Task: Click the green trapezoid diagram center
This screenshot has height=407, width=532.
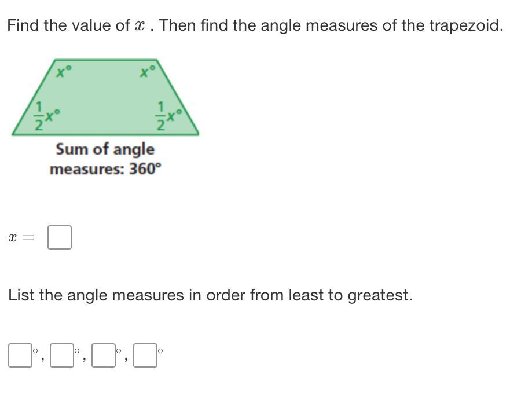Action: click(105, 98)
